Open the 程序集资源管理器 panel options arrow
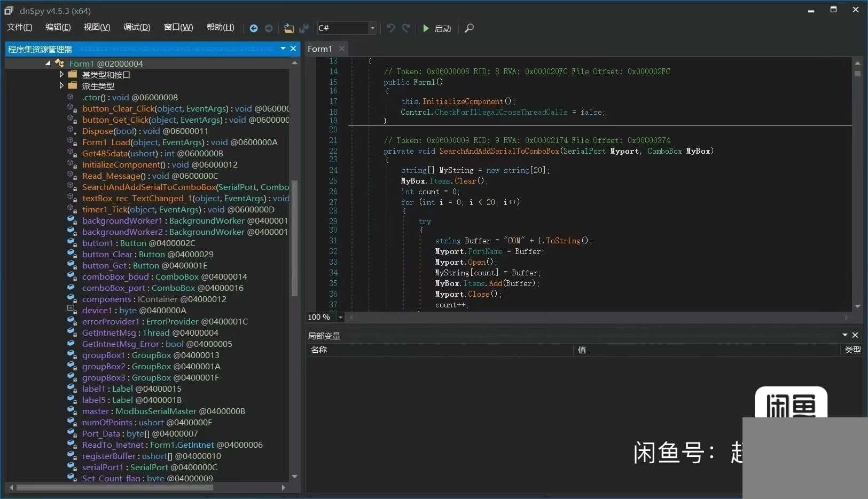Viewport: 868px width, 499px height. (283, 49)
